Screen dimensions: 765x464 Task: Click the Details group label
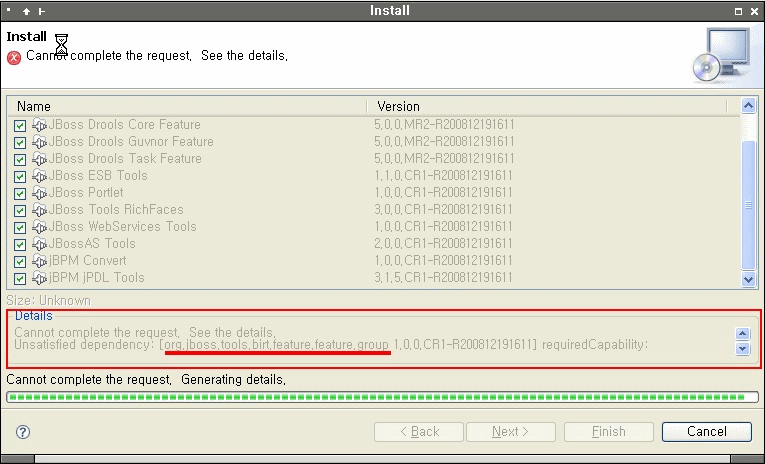(x=34, y=316)
